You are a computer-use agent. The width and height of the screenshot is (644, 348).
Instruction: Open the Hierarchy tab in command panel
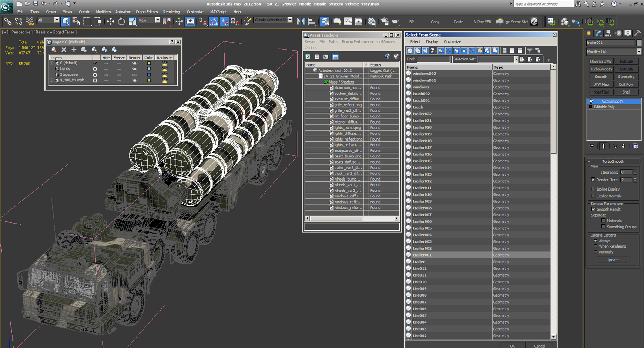[x=608, y=33]
